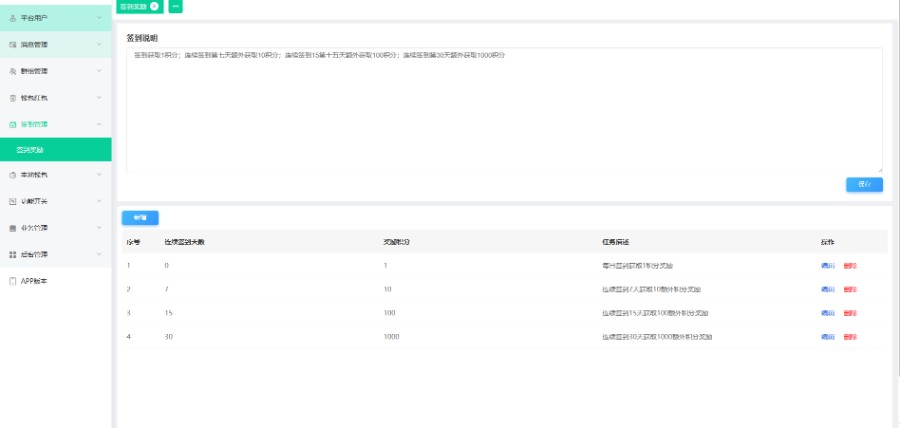
Task: Click the 群组管理 people icon in sidebar
Action: pos(13,71)
